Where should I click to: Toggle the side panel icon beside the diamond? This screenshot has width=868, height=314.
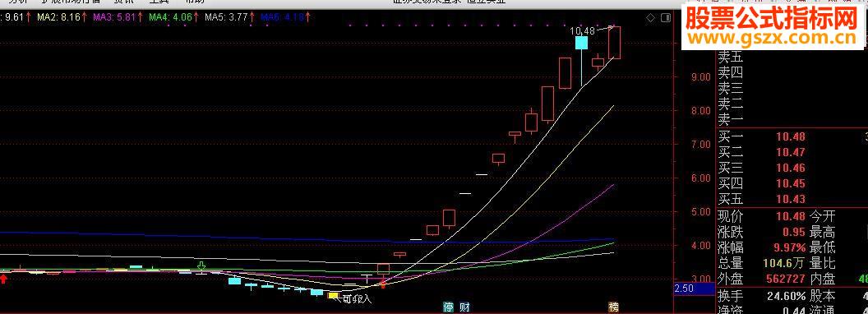(665, 18)
